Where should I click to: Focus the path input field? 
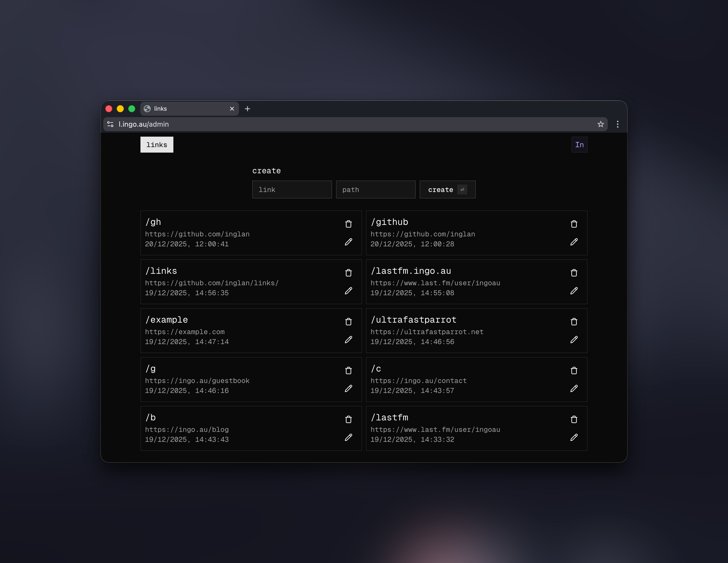click(376, 189)
